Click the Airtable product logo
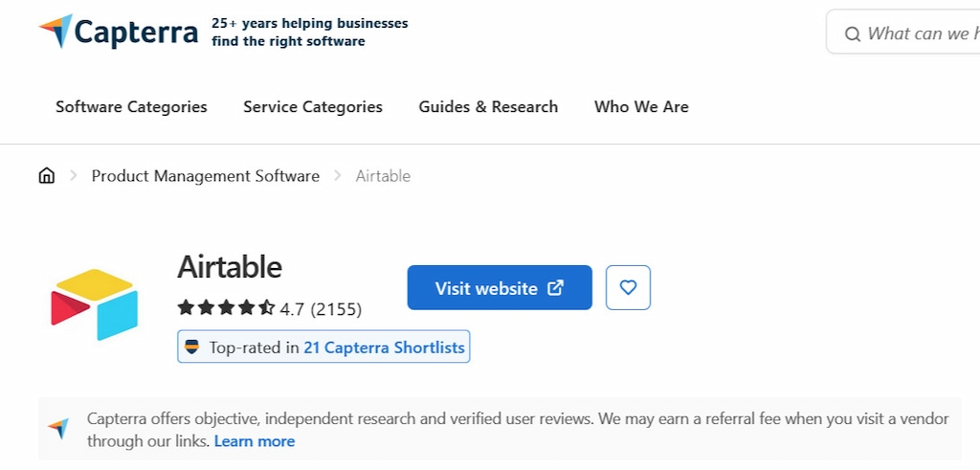 (95, 303)
